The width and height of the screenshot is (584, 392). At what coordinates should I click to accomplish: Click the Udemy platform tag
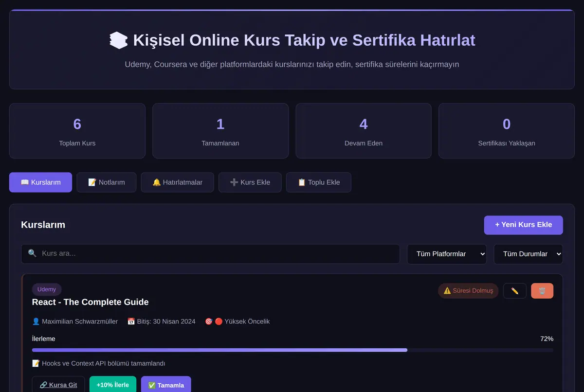click(x=47, y=289)
